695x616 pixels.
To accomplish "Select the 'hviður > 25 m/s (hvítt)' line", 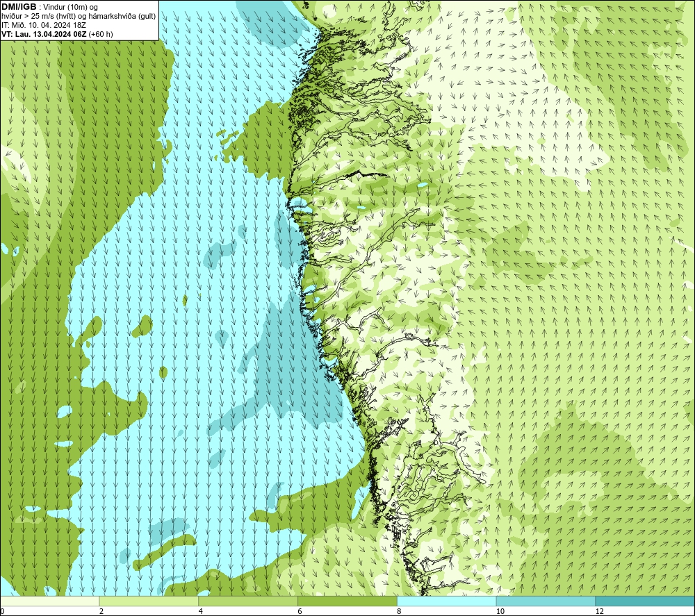I will (79, 17).
